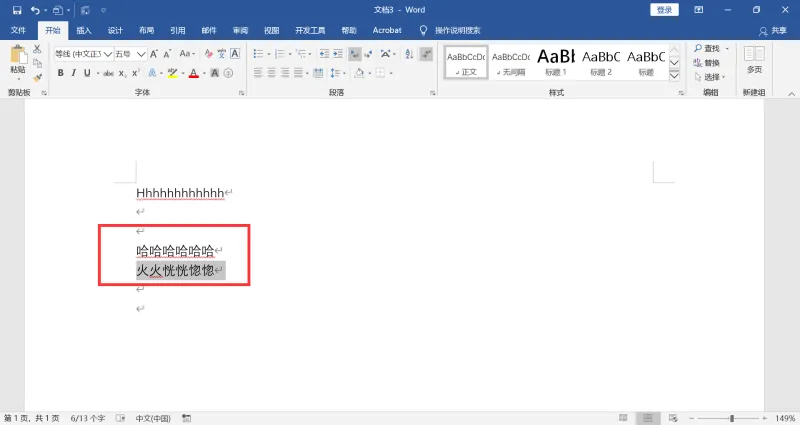800x425 pixels.
Task: Apply yellow text highlight color
Action: [172, 73]
